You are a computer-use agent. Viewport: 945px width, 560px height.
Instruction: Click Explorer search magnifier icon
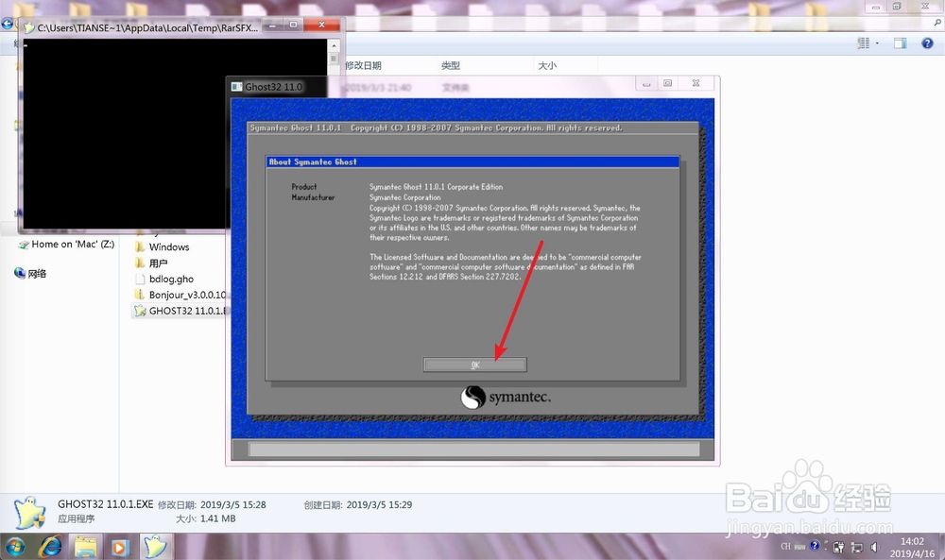click(937, 23)
